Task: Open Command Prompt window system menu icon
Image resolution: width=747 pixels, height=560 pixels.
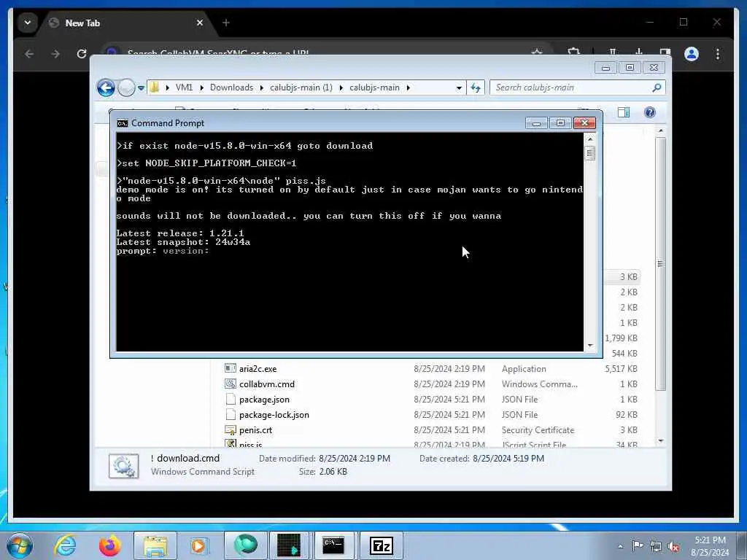Action: point(123,123)
